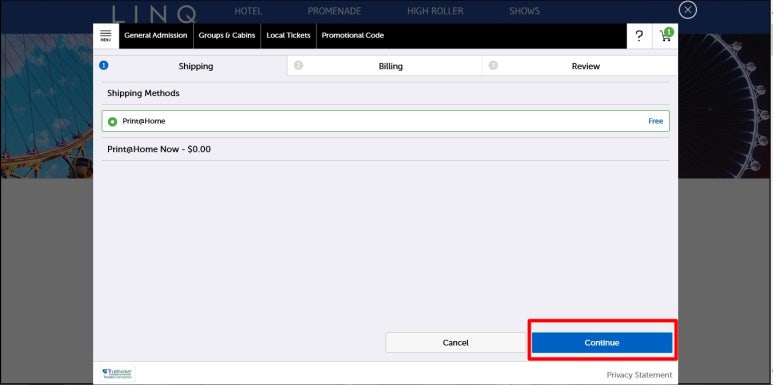Open the hamburger menu icon

coord(105,35)
